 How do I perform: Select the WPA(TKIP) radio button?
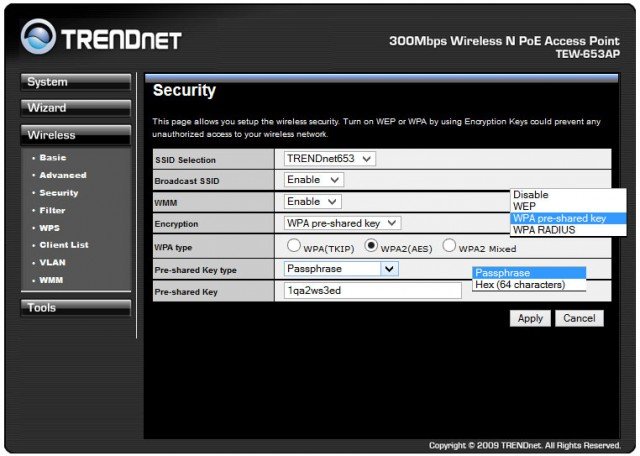point(295,245)
